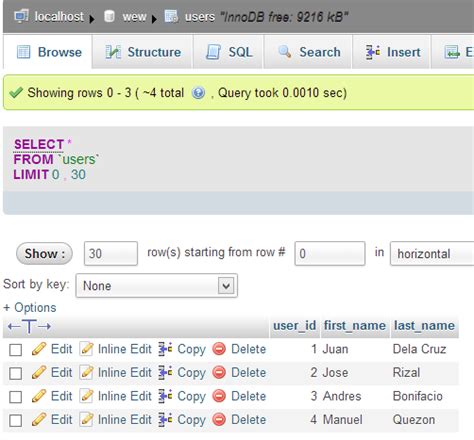474x440 pixels.
Task: Select the checkbox for Jose Rizal row
Action: (x=16, y=373)
